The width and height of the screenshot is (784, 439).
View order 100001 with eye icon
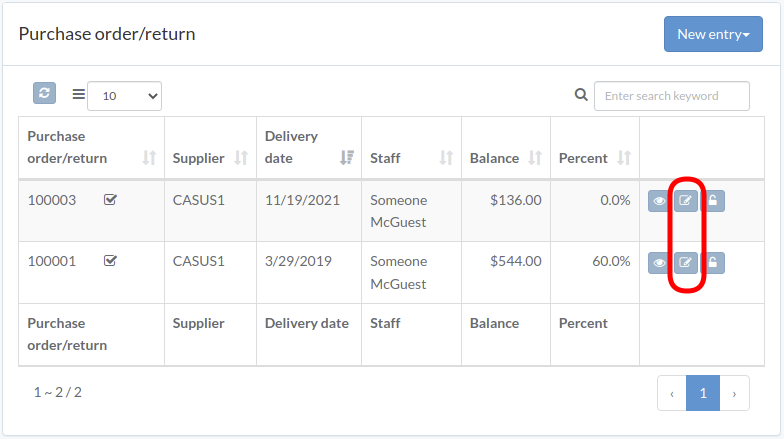(660, 262)
